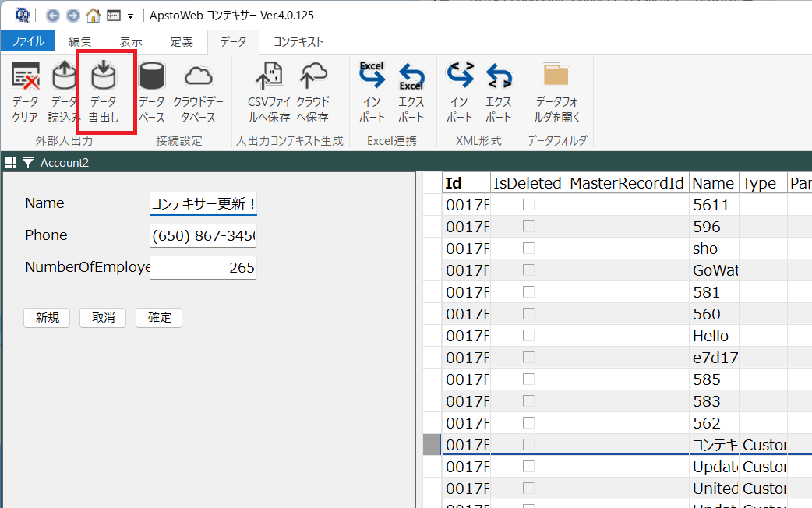Switch to the 定義 ribbon tab
The width and height of the screenshot is (812, 508).
click(x=182, y=41)
